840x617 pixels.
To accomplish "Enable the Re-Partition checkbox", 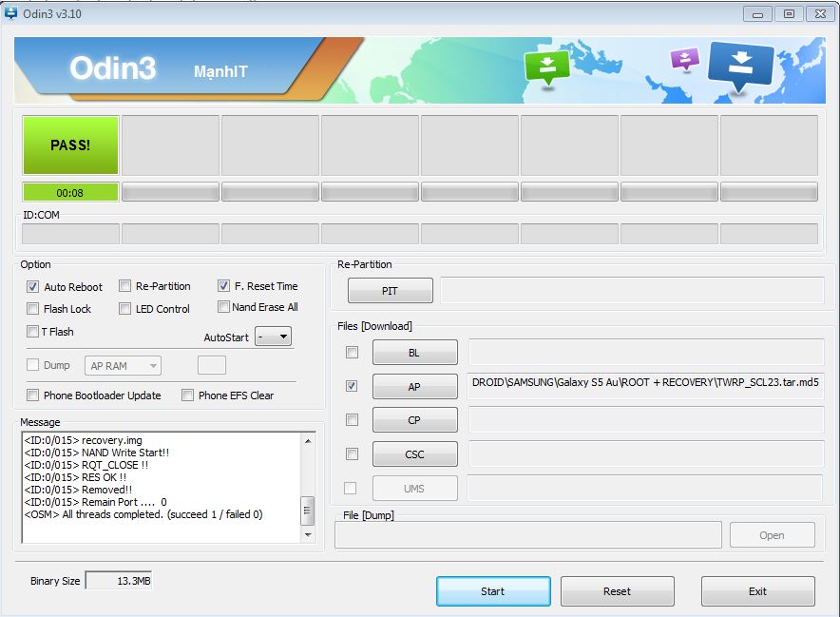I will 124,286.
